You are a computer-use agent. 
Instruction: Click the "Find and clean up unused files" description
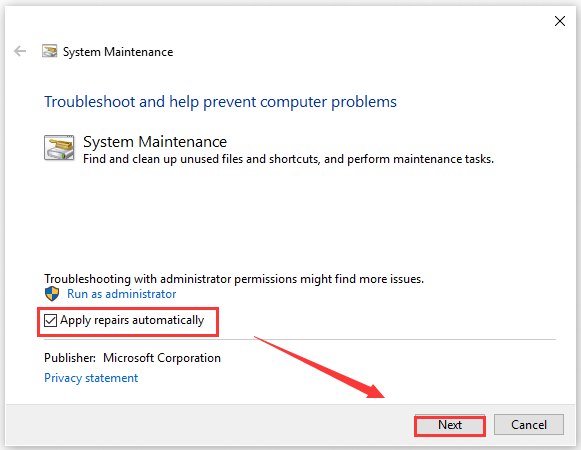[x=288, y=159]
